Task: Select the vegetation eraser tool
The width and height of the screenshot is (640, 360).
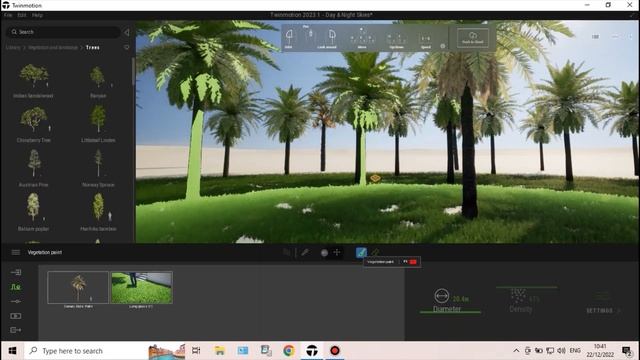Action: pos(375,252)
